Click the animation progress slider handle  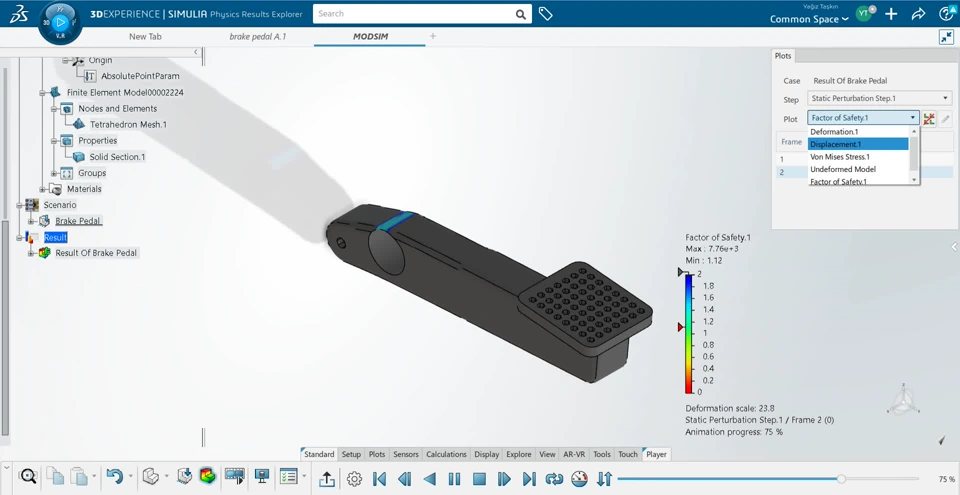841,478
